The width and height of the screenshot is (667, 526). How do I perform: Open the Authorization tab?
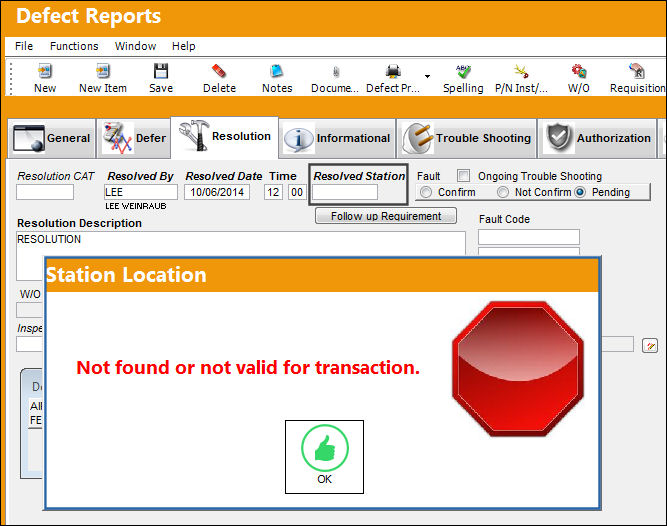tap(598, 138)
